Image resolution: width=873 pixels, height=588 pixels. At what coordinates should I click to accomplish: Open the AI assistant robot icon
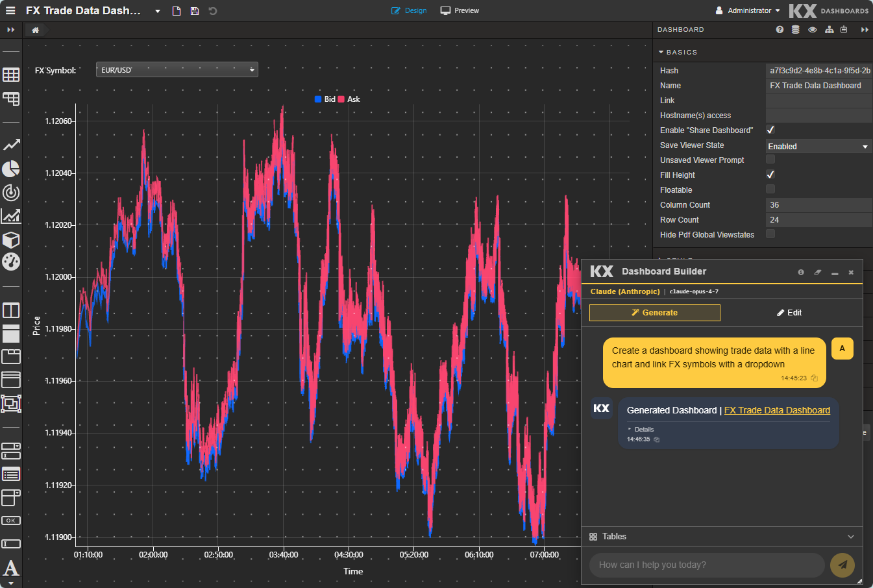point(844,30)
